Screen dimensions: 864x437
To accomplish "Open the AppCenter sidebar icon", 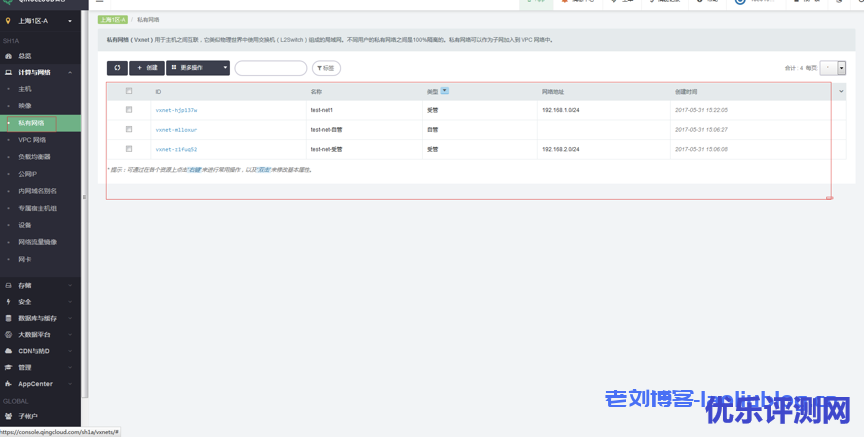I will 9,383.
